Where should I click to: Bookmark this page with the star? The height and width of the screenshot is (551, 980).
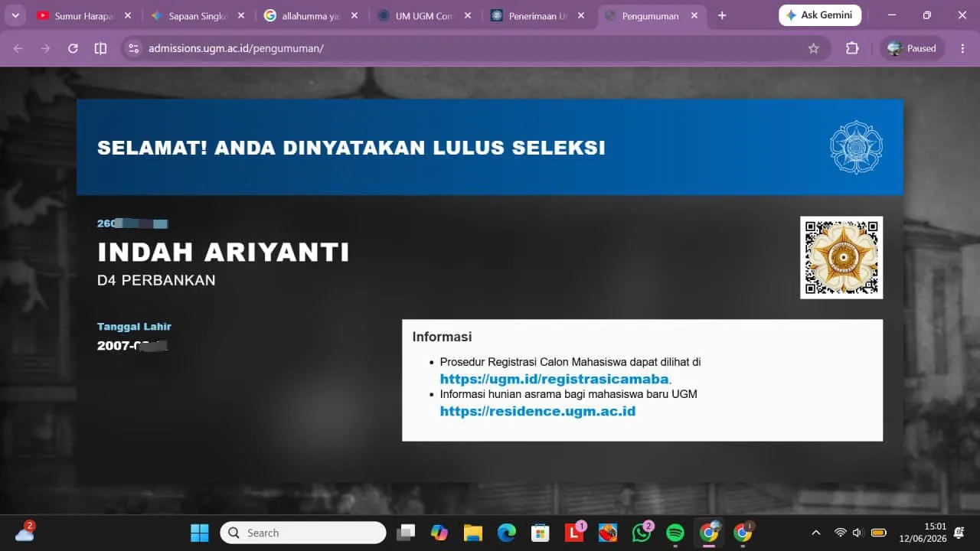(x=813, y=48)
